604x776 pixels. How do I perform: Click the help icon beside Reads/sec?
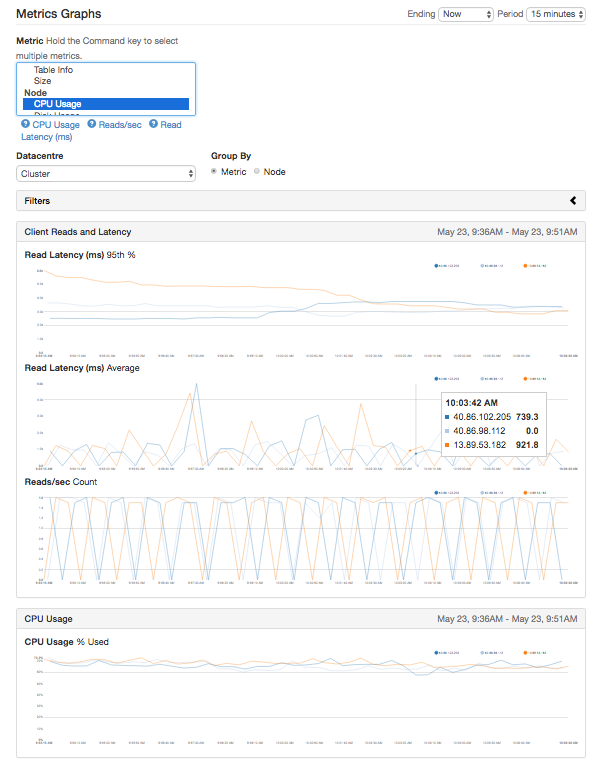[x=92, y=124]
